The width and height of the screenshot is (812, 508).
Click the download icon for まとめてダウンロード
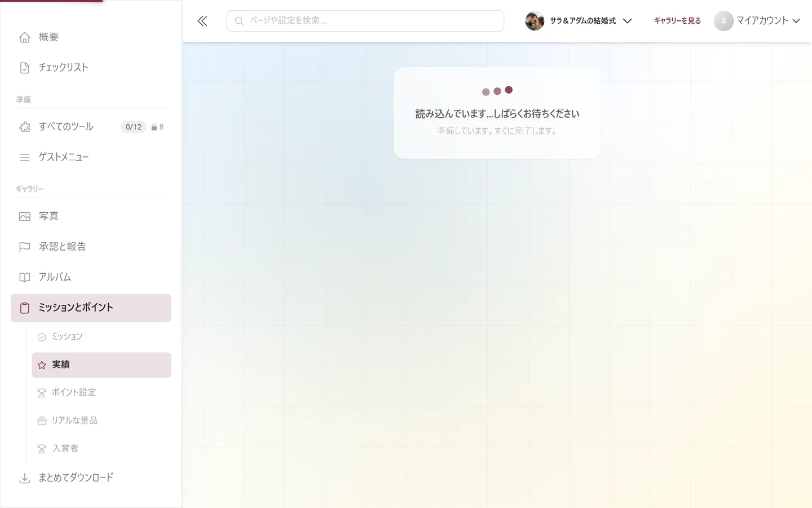pos(25,478)
